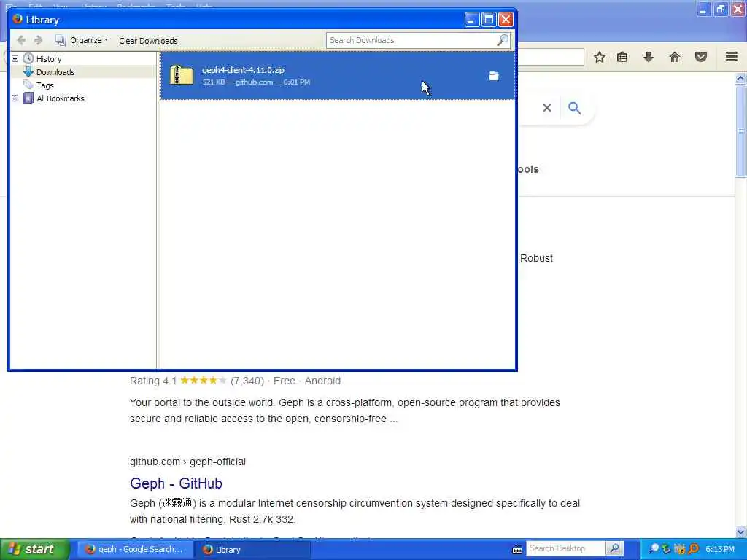Screen dimensions: 747x560
Task: Click the geph4-client zip file icon
Action: (182, 75)
